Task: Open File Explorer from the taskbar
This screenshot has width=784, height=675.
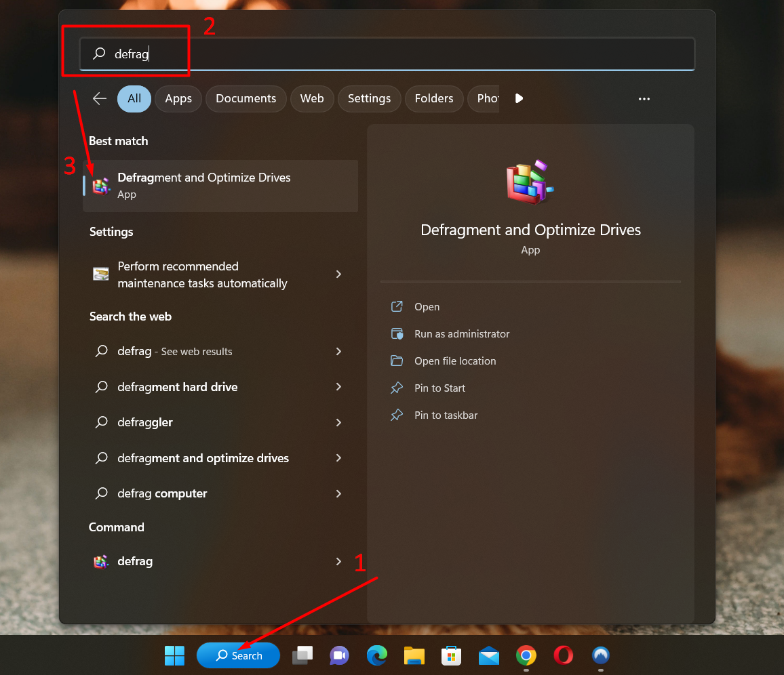Action: tap(414, 655)
